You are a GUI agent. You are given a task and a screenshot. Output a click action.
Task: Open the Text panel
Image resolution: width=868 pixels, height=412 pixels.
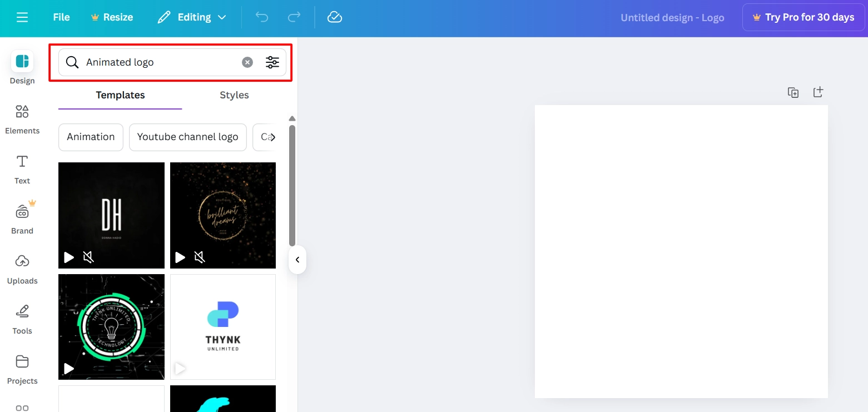pyautogui.click(x=22, y=167)
